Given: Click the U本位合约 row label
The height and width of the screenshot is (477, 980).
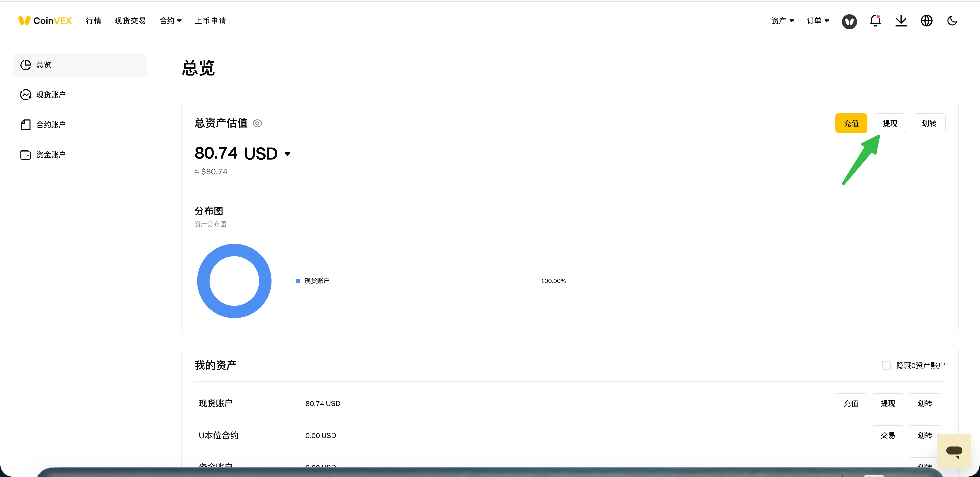Looking at the screenshot, I should click(218, 435).
